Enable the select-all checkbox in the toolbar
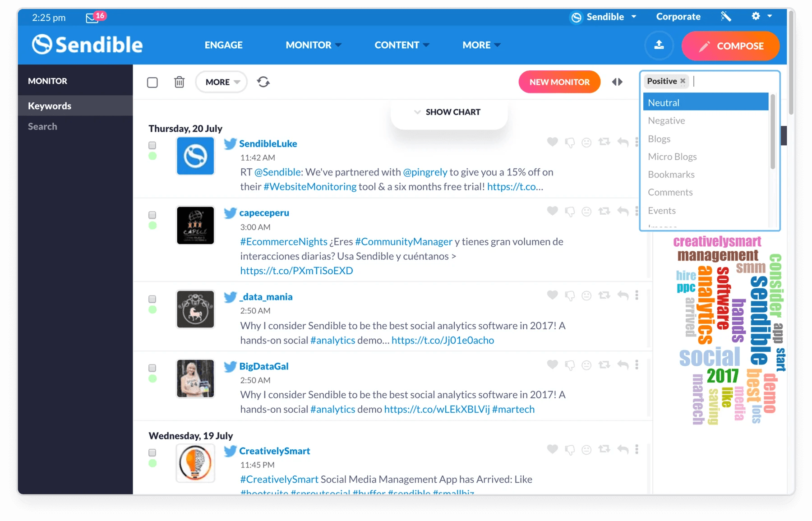The width and height of the screenshot is (812, 521). 152,82
